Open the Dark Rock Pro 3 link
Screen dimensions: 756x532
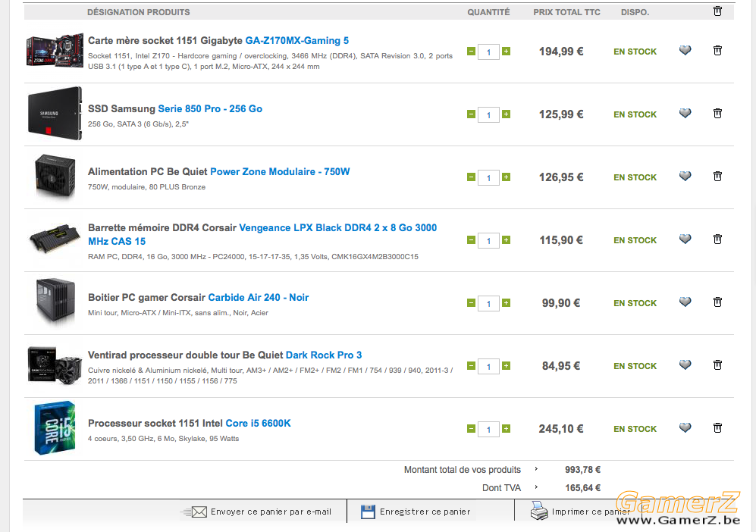tap(324, 355)
